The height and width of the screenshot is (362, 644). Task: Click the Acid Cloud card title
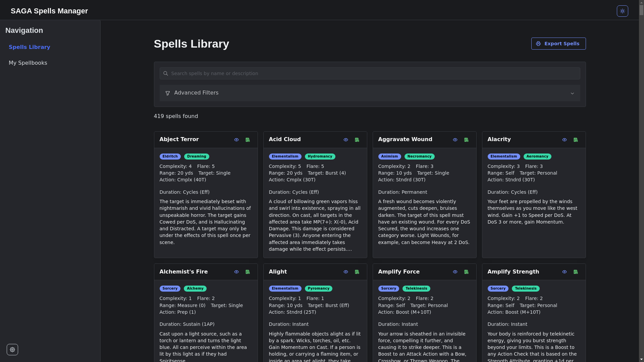point(285,139)
